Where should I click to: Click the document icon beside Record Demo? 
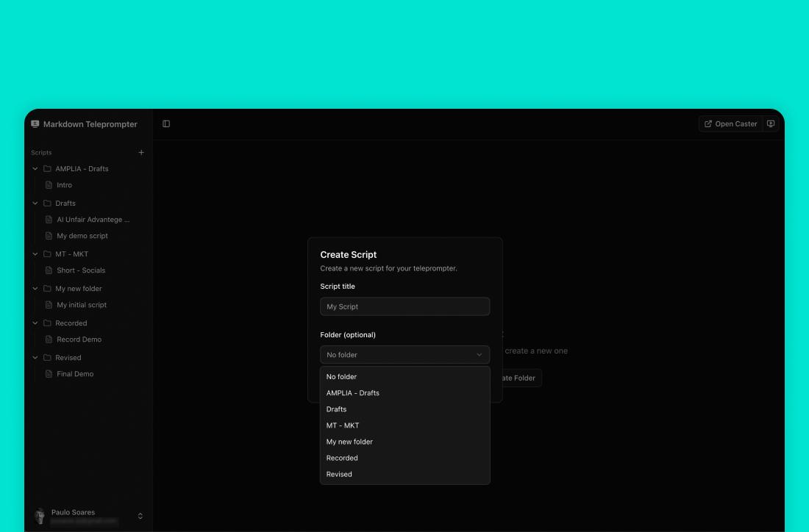pyautogui.click(x=47, y=339)
